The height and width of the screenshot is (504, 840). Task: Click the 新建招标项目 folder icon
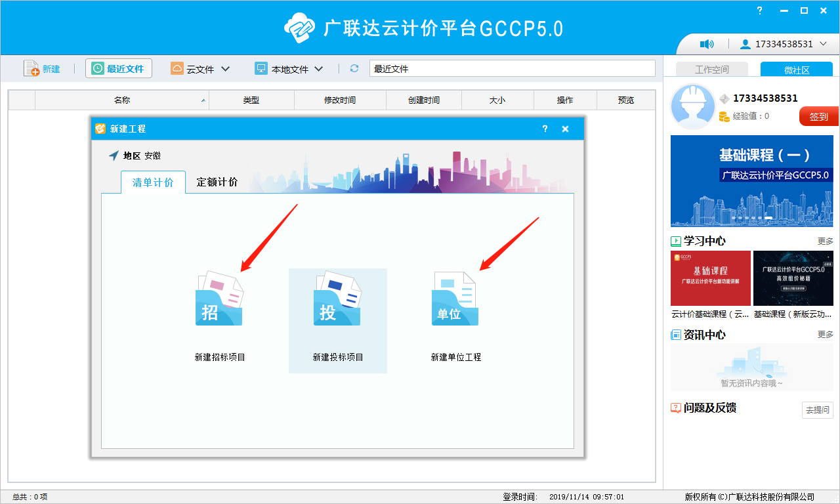[219, 298]
